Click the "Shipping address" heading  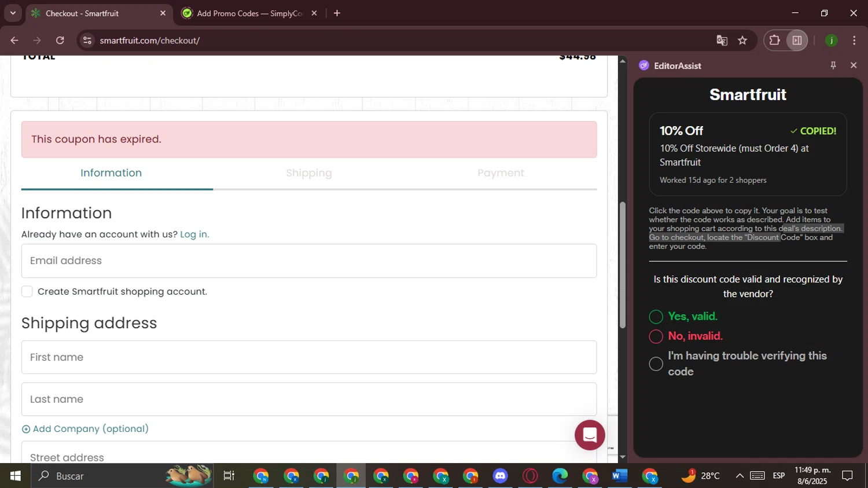point(89,323)
